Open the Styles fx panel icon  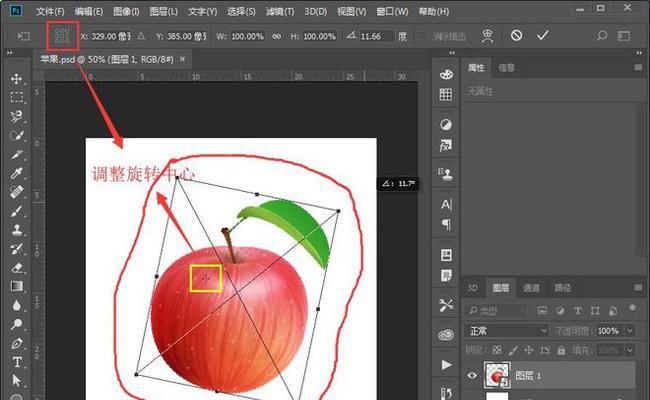coord(446,145)
